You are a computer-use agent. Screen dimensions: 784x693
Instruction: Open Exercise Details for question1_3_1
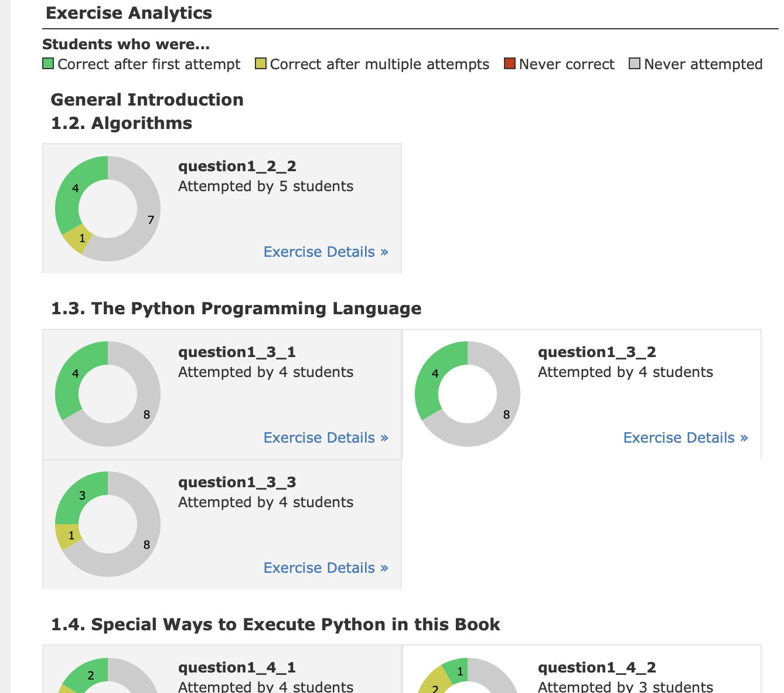tap(326, 437)
